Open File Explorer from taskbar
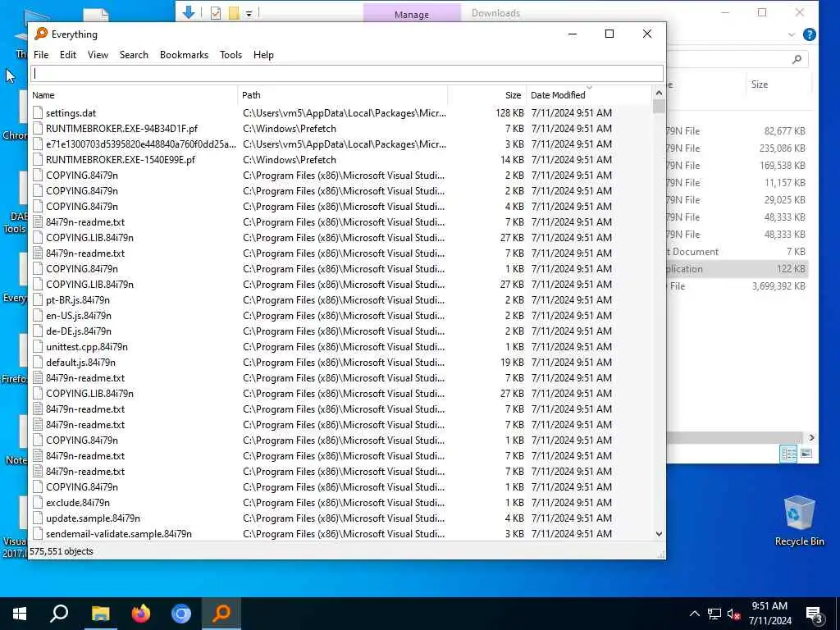This screenshot has height=630, width=840. (x=100, y=614)
